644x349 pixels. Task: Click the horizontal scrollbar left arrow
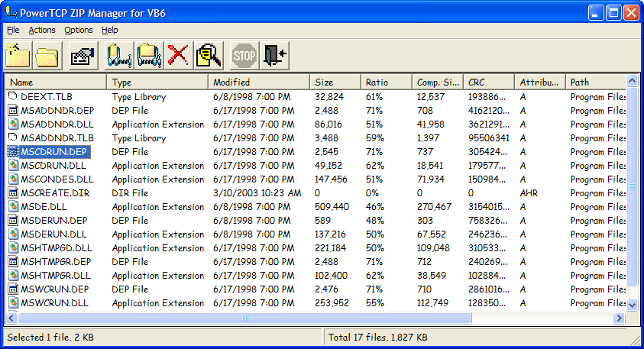11,318
